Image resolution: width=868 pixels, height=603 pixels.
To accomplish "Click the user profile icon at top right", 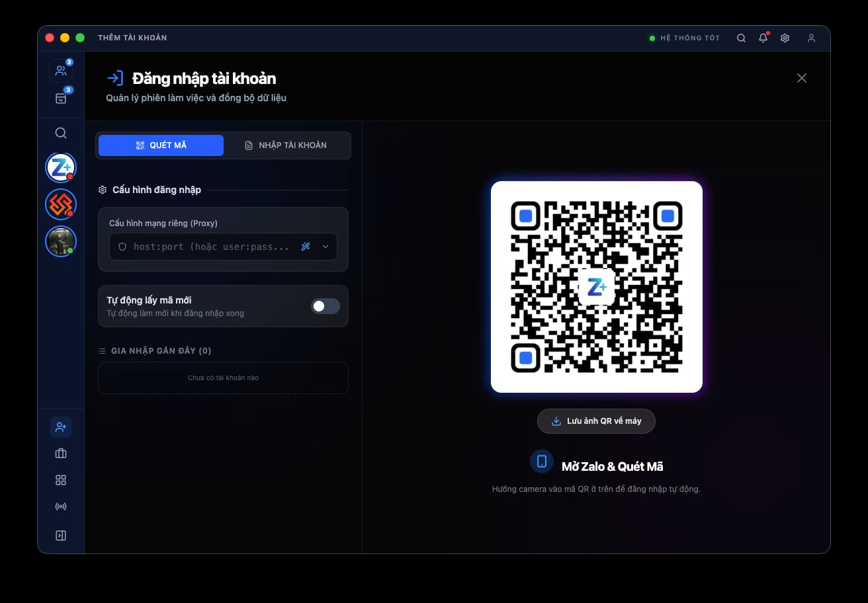I will point(811,38).
